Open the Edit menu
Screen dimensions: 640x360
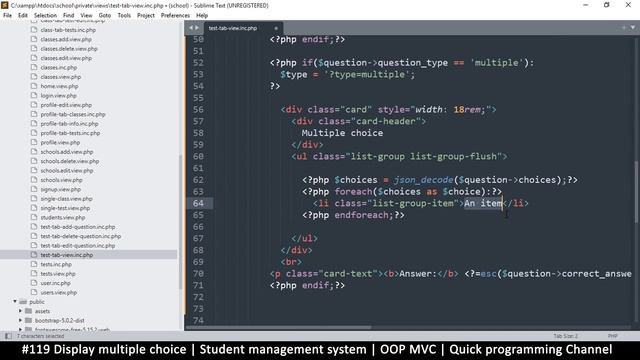tap(23, 16)
